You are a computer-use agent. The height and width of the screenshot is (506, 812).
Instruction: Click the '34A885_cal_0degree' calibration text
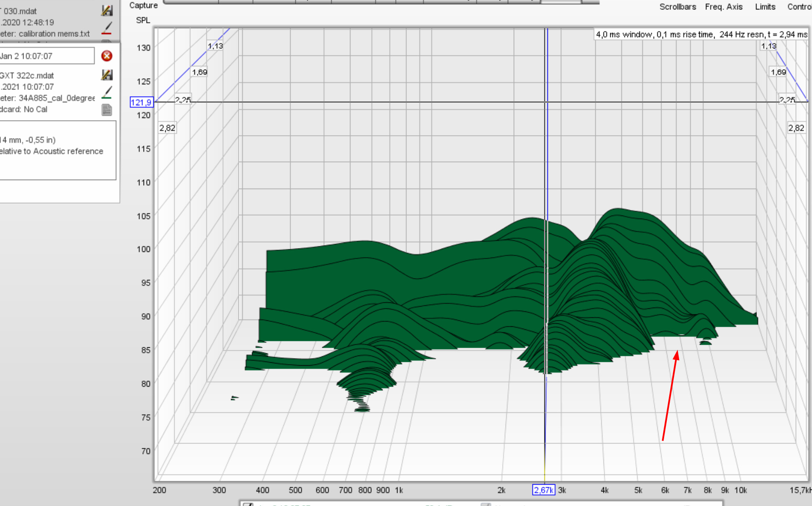(x=56, y=98)
